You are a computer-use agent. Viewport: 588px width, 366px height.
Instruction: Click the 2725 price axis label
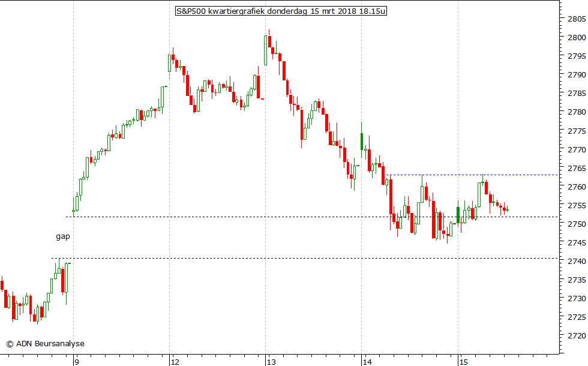tap(577, 317)
